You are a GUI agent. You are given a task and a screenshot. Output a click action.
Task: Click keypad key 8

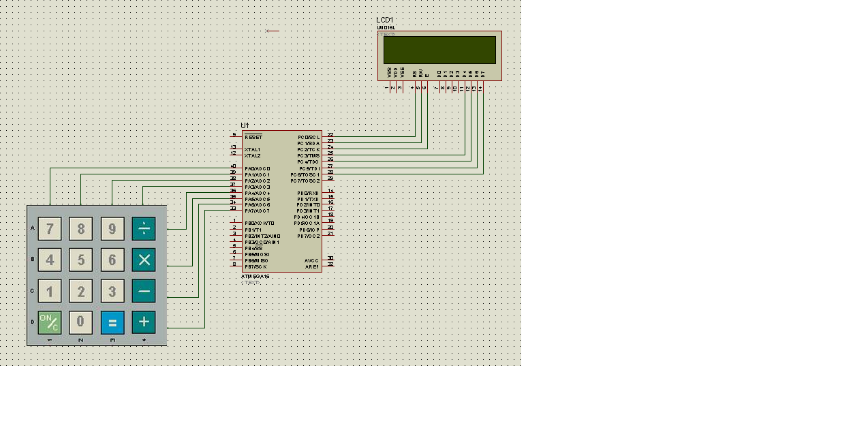[81, 228]
